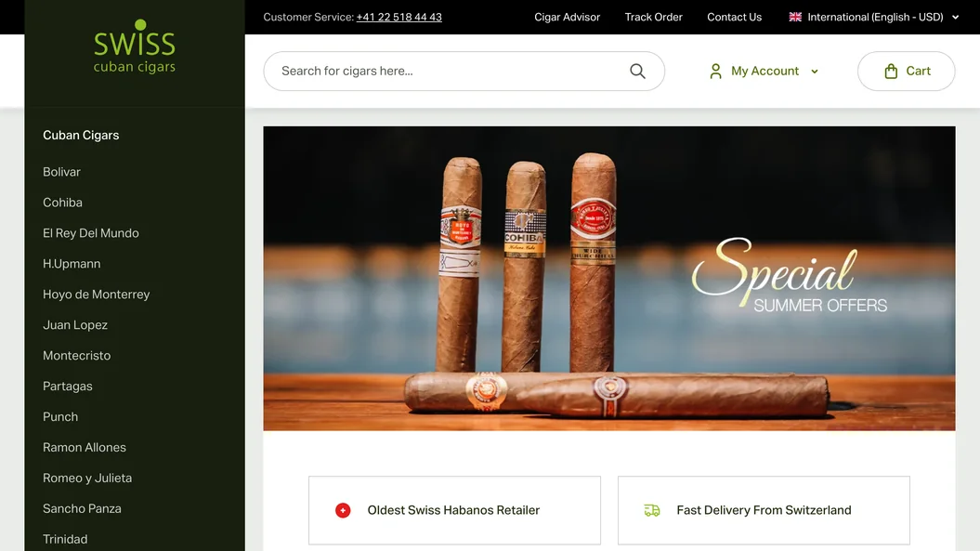Browse Partagas cigars
Image resolution: width=980 pixels, height=551 pixels.
[x=68, y=387]
